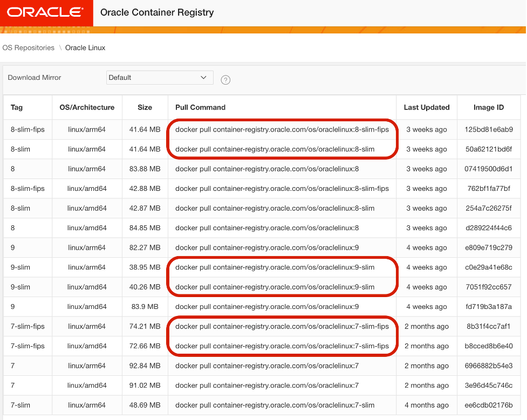Click image ID 3e96d45c746c
This screenshot has width=527, height=420.
pos(489,385)
